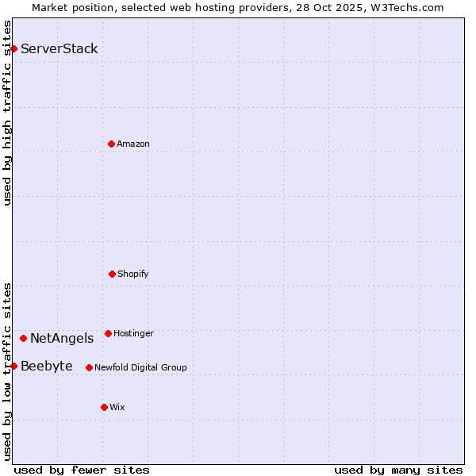The image size is (476, 476).
Task: Click the red Beebyte data point
Action: (x=13, y=366)
